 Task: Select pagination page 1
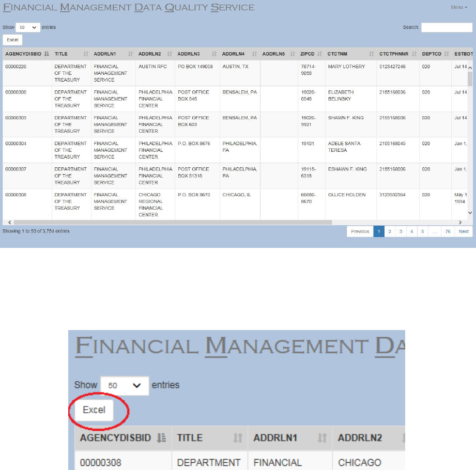[x=378, y=231]
